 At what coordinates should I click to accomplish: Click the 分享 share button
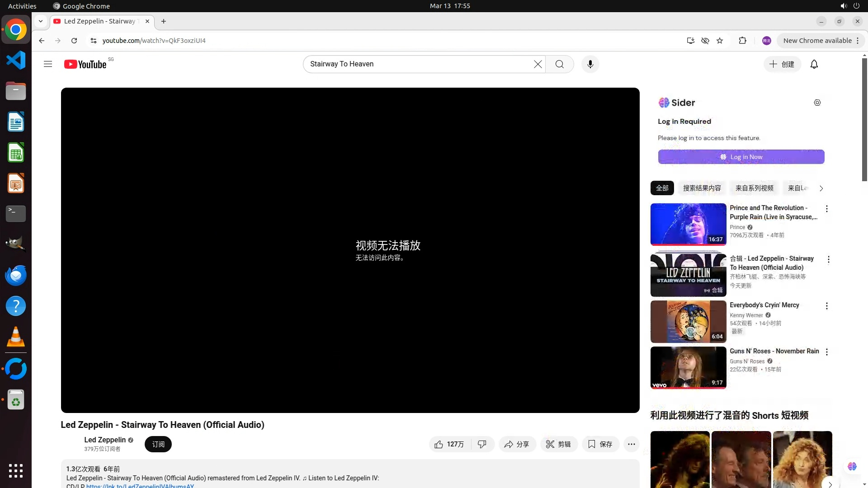point(517,444)
